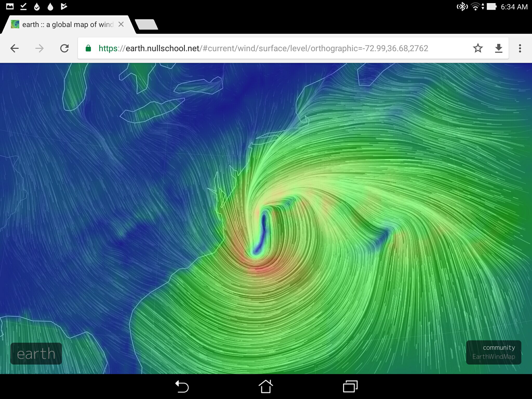The height and width of the screenshot is (399, 532).
Task: Tap the Android back button
Action: coord(182,387)
